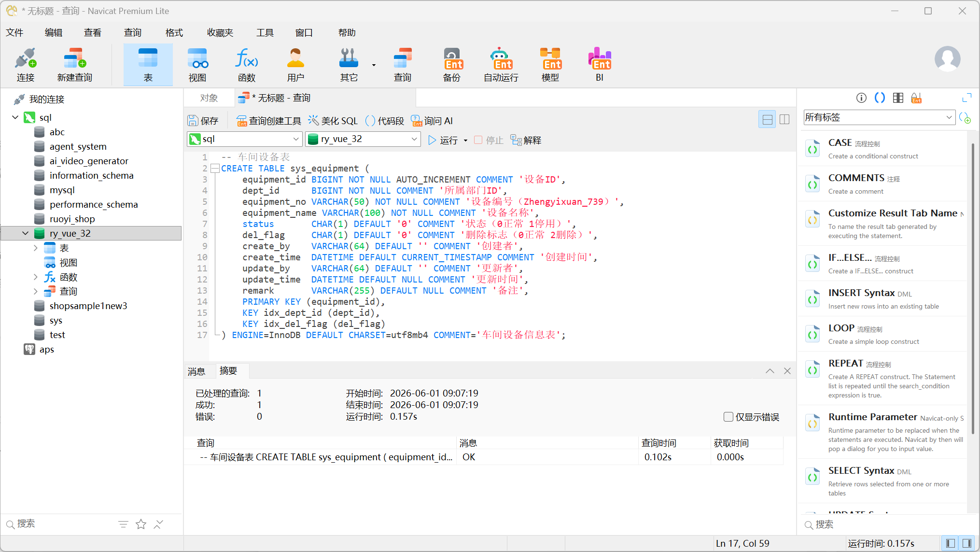This screenshot has width=980, height=552.
Task: Close the results panel
Action: pyautogui.click(x=787, y=371)
